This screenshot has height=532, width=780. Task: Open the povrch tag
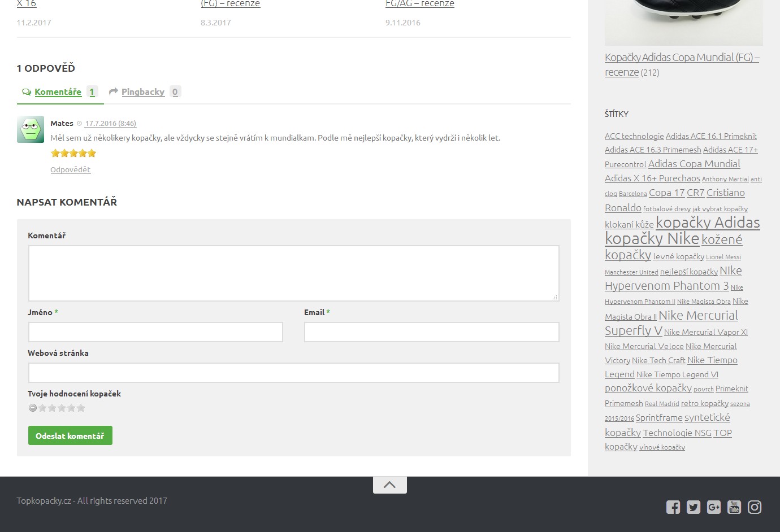[704, 389]
